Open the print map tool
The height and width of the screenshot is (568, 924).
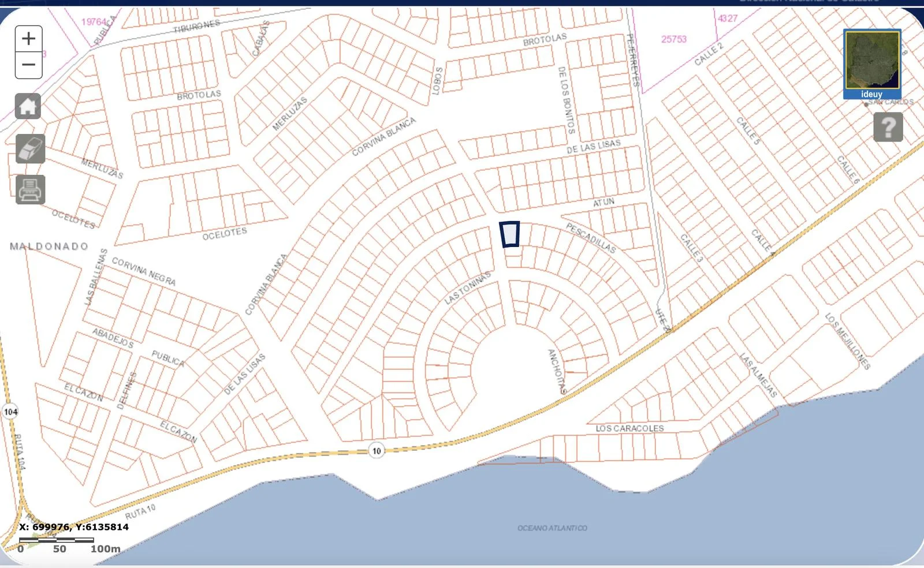click(30, 189)
